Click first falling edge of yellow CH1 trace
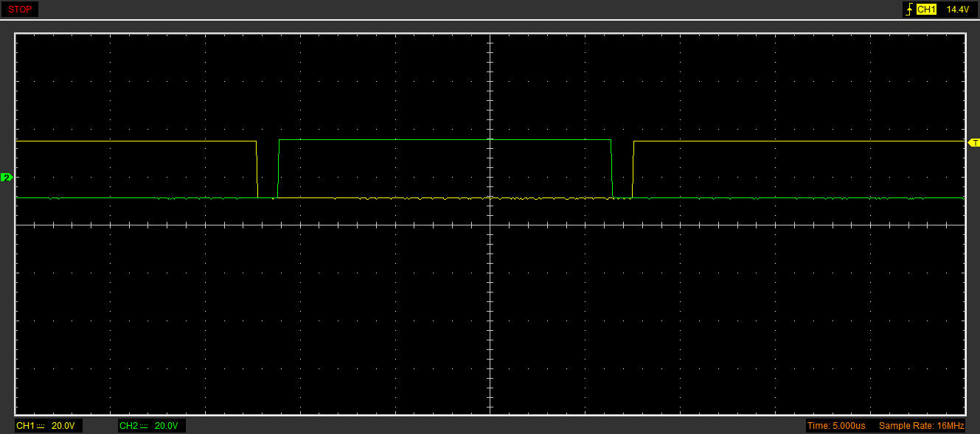Viewport: 980px width, 434px height. click(x=257, y=169)
